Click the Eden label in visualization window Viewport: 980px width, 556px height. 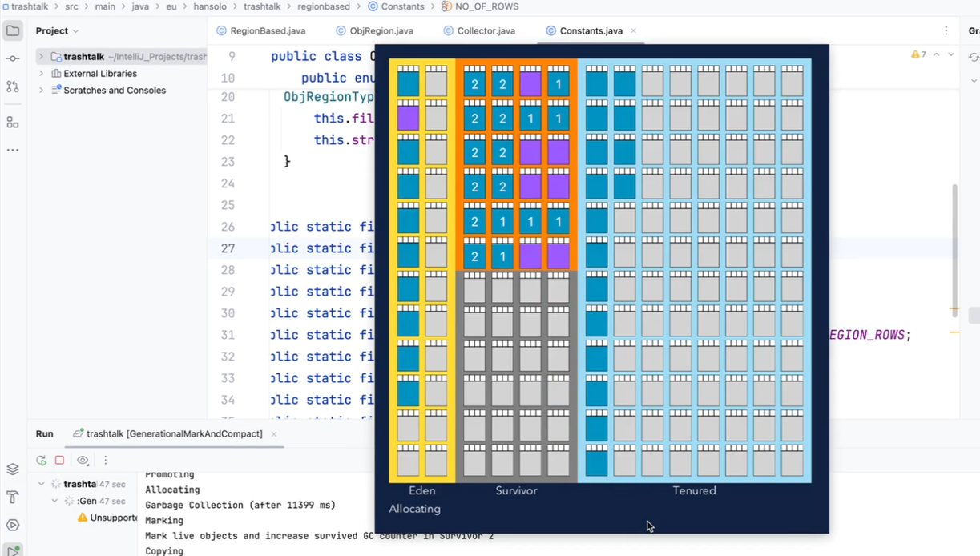point(421,490)
